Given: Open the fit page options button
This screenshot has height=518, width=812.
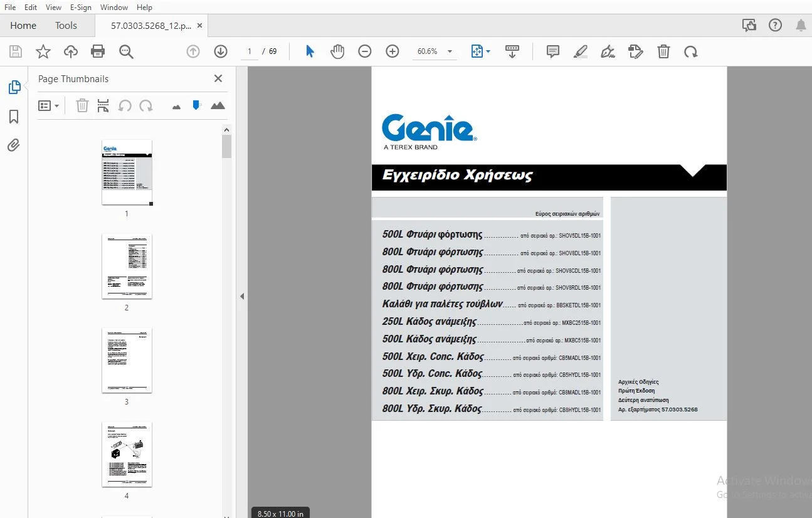Looking at the screenshot, I should [480, 51].
